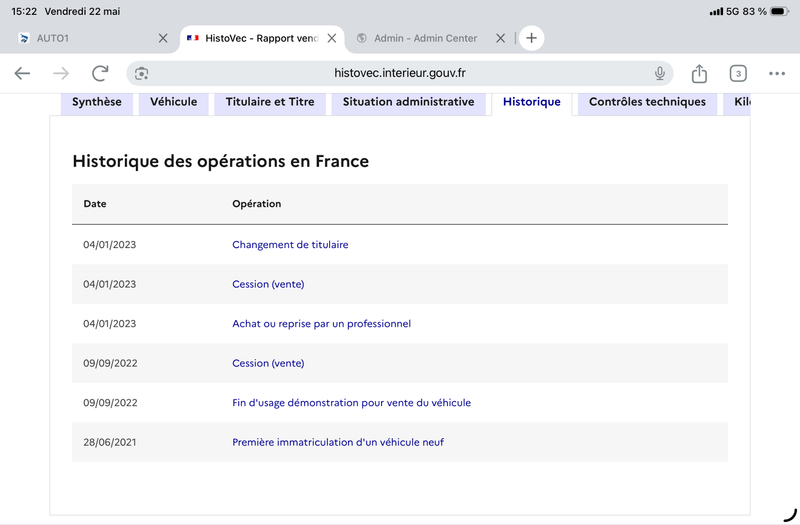Tap the camera search icon in address bar
Image resolution: width=800 pixels, height=525 pixels.
(x=141, y=73)
